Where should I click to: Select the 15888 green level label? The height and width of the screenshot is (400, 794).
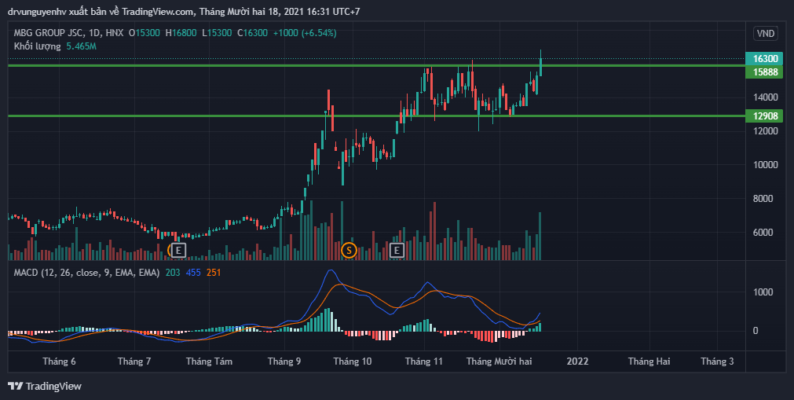[764, 72]
